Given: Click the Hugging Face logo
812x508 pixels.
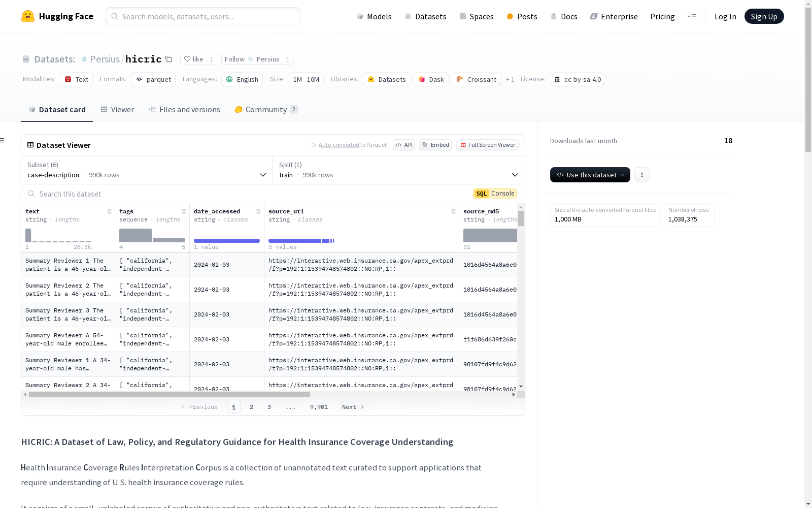Looking at the screenshot, I should 57,16.
